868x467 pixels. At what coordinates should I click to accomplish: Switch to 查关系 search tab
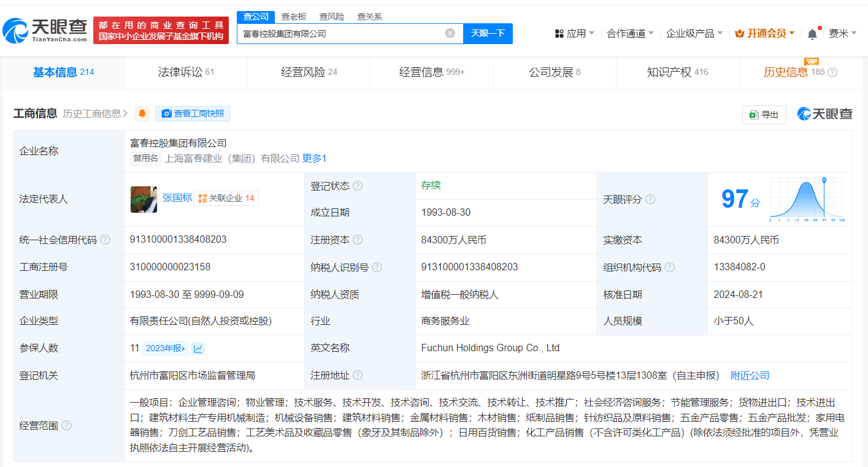(370, 17)
